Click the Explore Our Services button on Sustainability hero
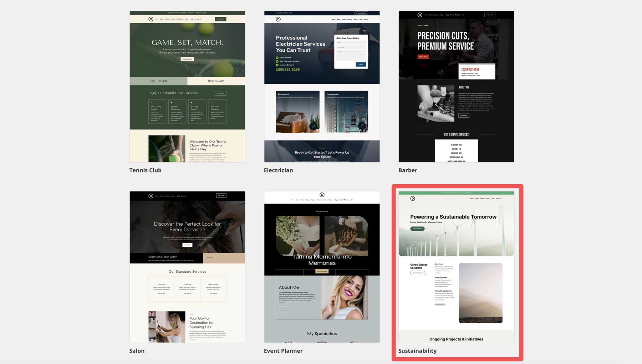 (x=418, y=229)
